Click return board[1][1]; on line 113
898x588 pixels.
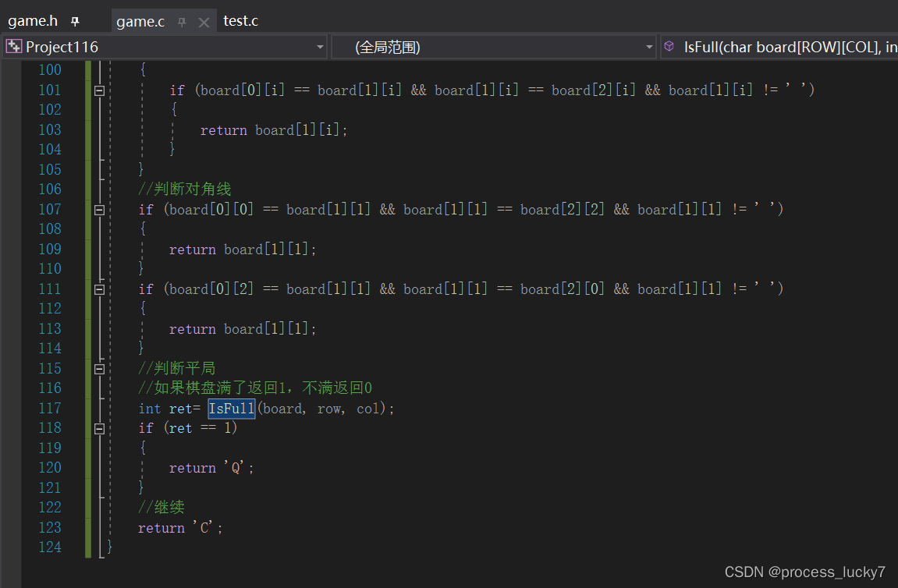[x=243, y=329]
